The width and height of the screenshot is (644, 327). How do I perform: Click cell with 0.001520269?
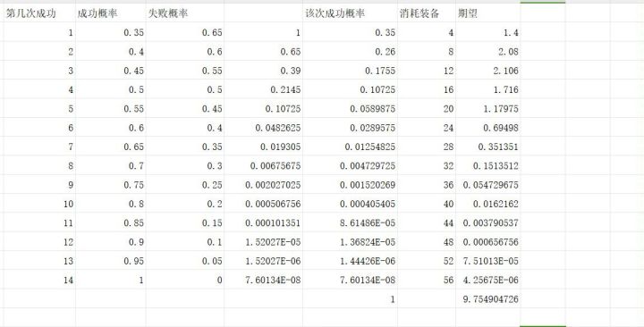pyautogui.click(x=350, y=185)
